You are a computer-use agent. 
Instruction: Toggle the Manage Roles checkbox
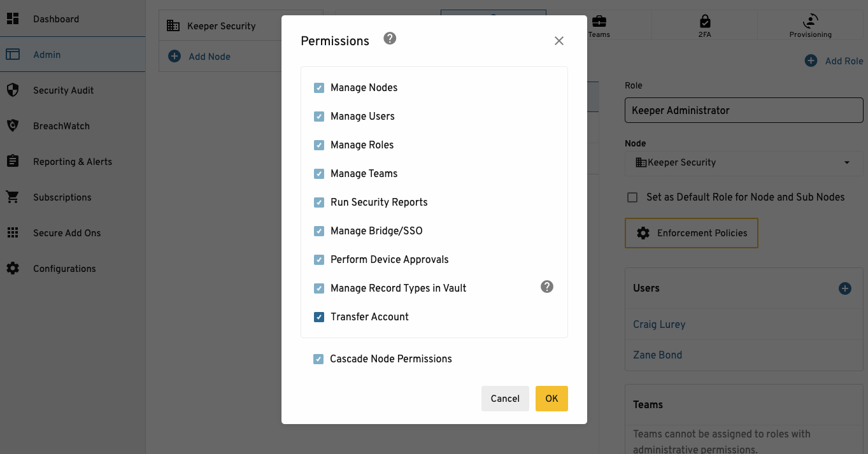319,145
